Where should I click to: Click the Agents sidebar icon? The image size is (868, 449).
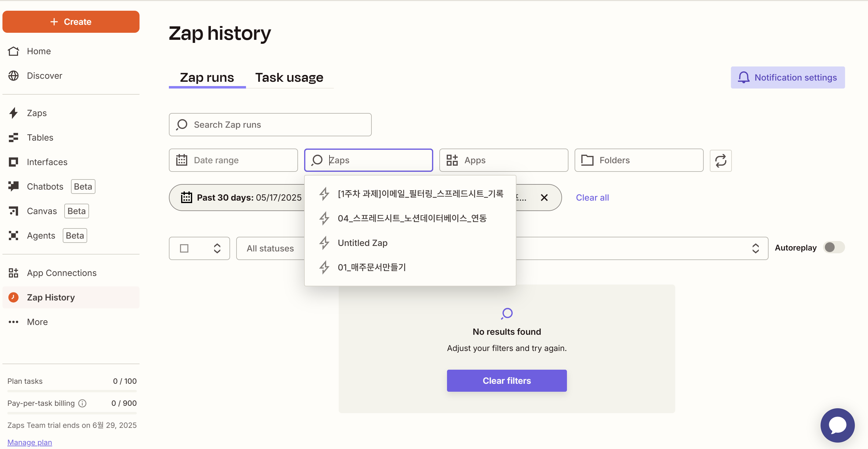point(13,236)
